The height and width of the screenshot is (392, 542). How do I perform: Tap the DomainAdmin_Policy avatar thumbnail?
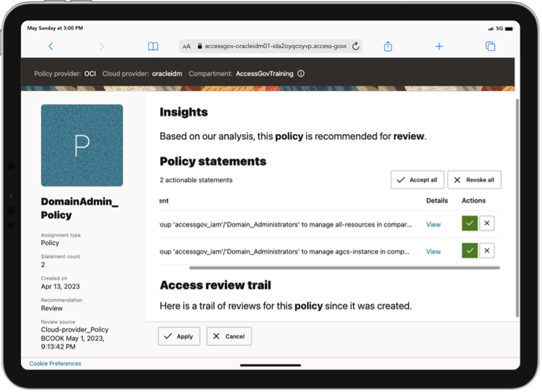(x=81, y=145)
